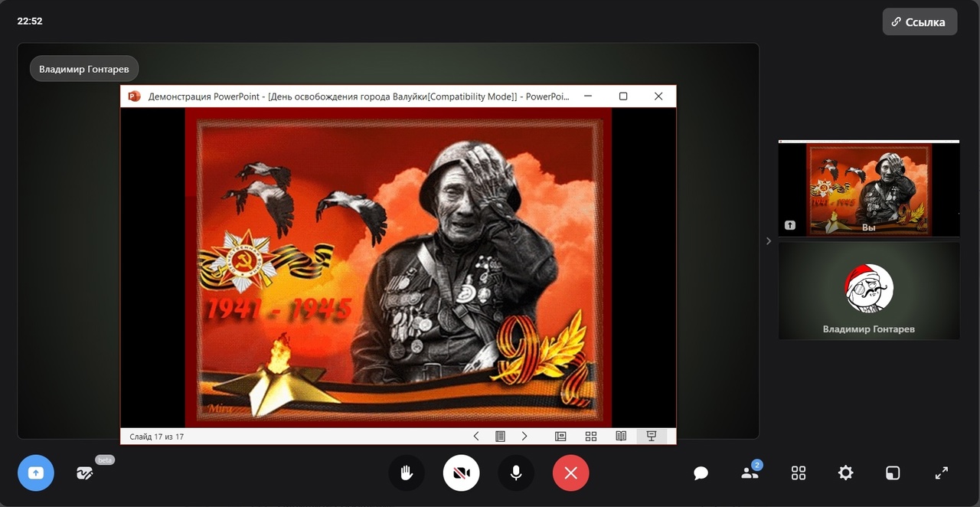
Task: Maximize the PowerPoint window
Action: pyautogui.click(x=623, y=96)
